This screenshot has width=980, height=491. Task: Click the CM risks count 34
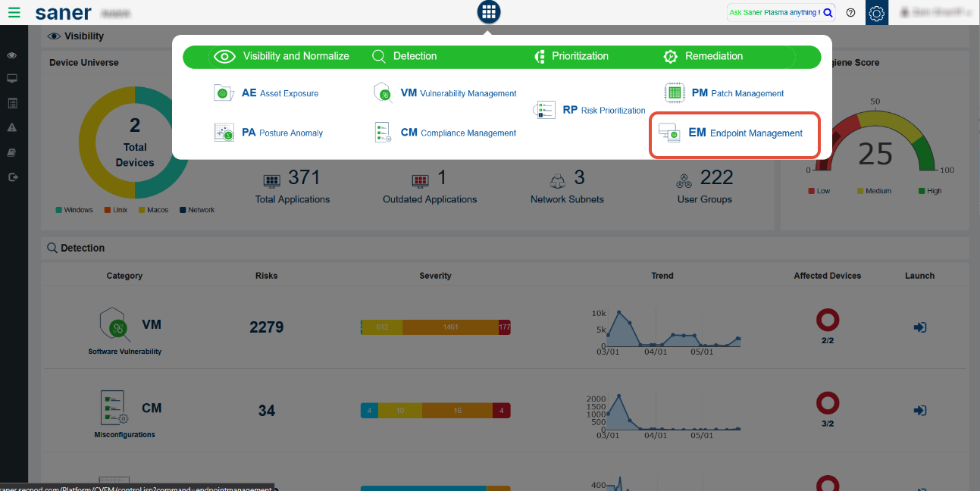pos(267,411)
